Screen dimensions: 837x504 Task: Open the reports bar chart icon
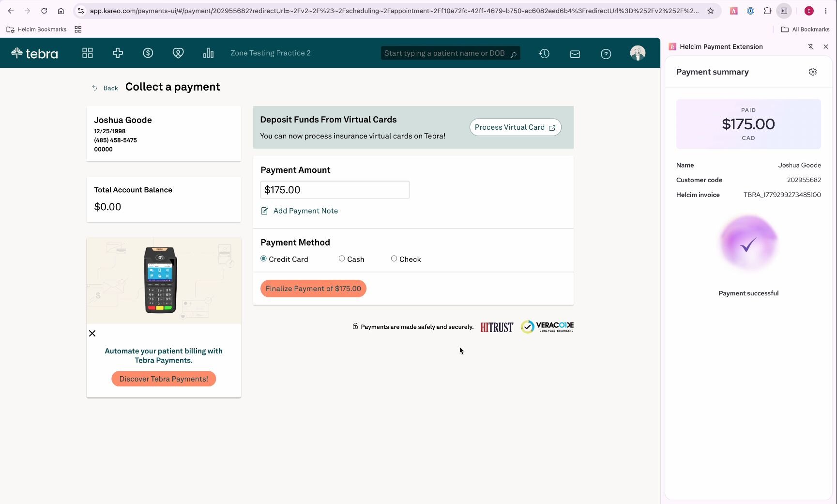coord(208,53)
